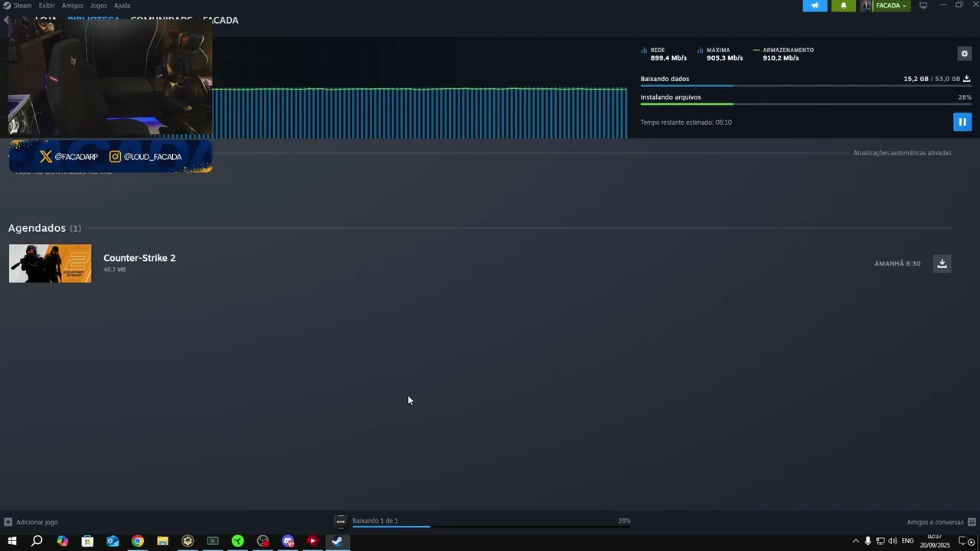Image resolution: width=980 pixels, height=551 pixels.
Task: Open the Ajuda menu
Action: [122, 5]
